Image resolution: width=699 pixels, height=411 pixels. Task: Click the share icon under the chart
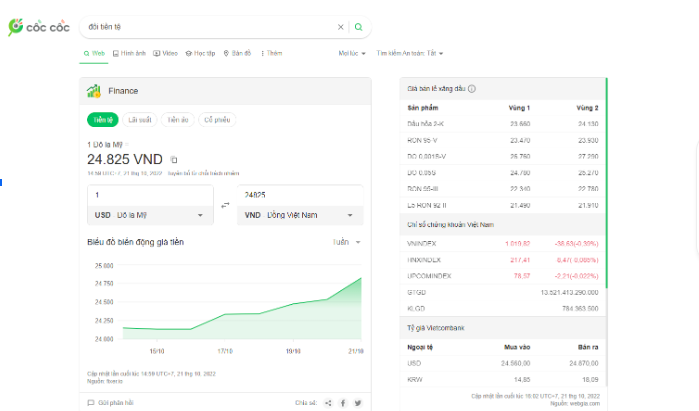(326, 403)
